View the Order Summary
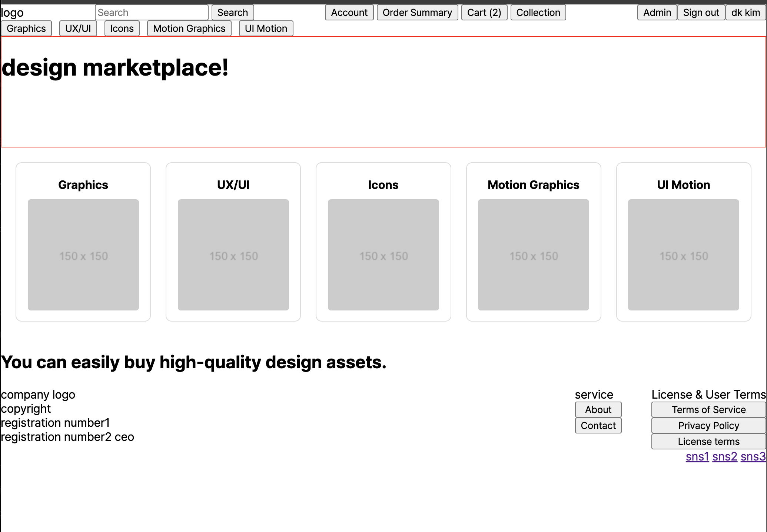767x532 pixels. (x=417, y=13)
